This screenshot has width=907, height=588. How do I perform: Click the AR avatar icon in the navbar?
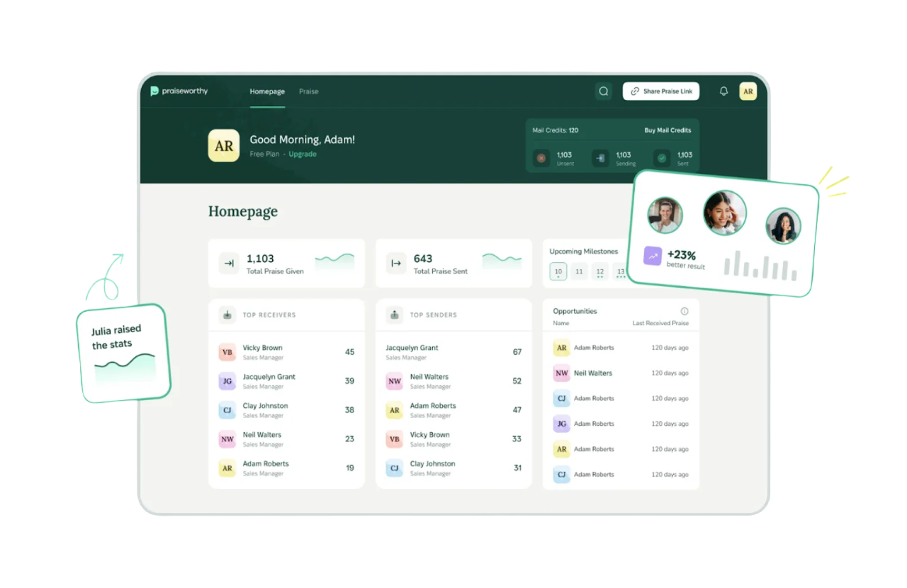(x=748, y=91)
